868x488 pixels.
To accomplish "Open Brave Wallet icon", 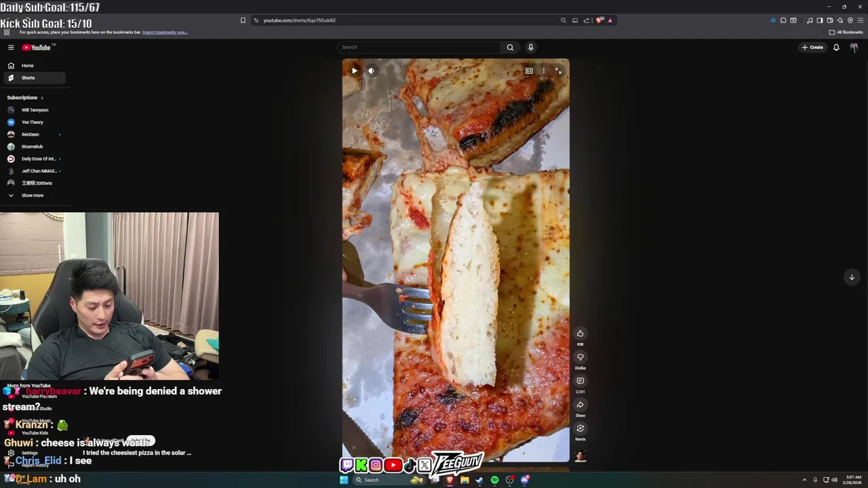I will coord(830,20).
